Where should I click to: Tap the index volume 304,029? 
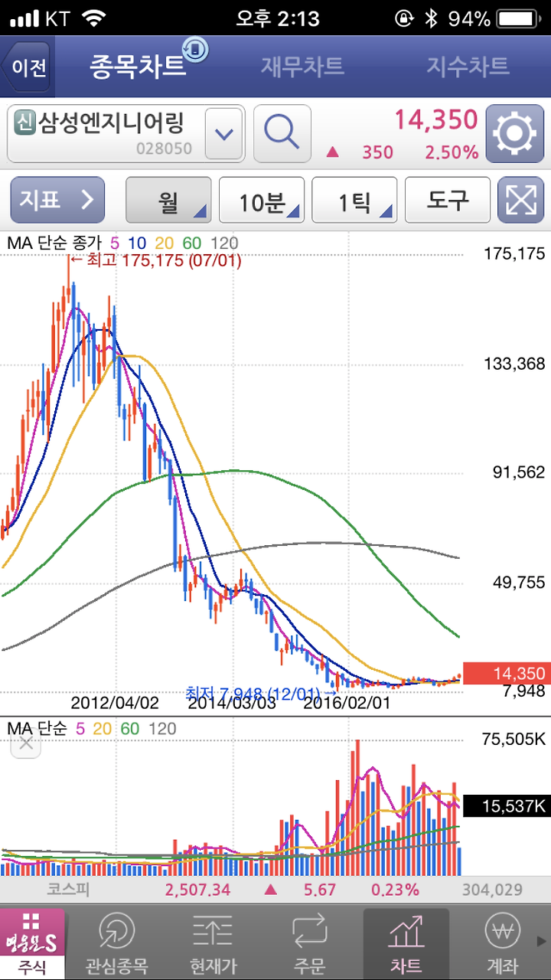click(x=493, y=890)
